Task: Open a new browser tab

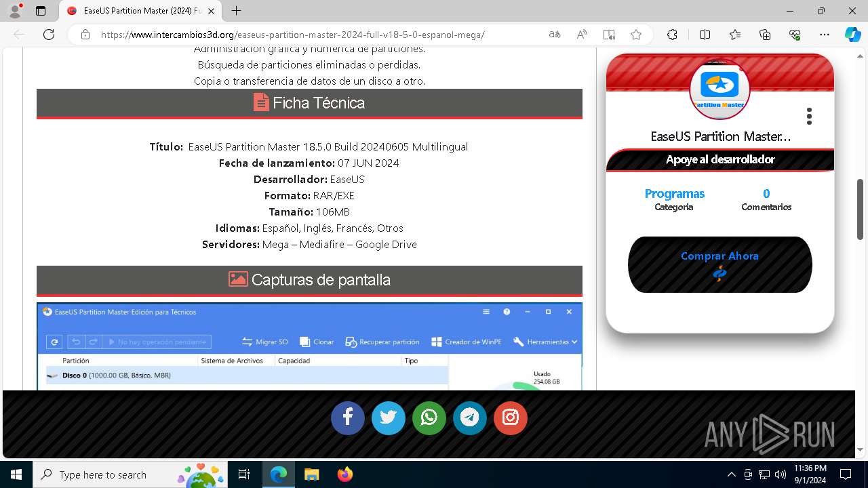Action: [x=236, y=11]
